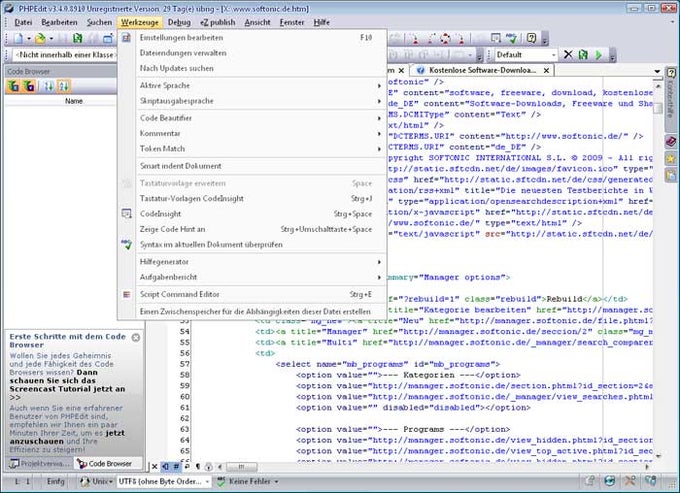The width and height of the screenshot is (680, 493).
Task: Open the Ansicht menu
Action: click(257, 22)
